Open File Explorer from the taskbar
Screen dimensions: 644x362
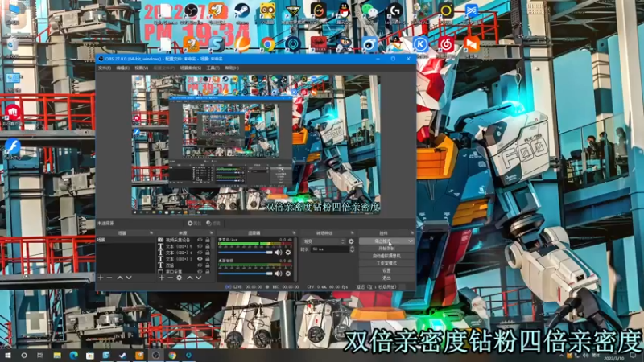click(57, 356)
